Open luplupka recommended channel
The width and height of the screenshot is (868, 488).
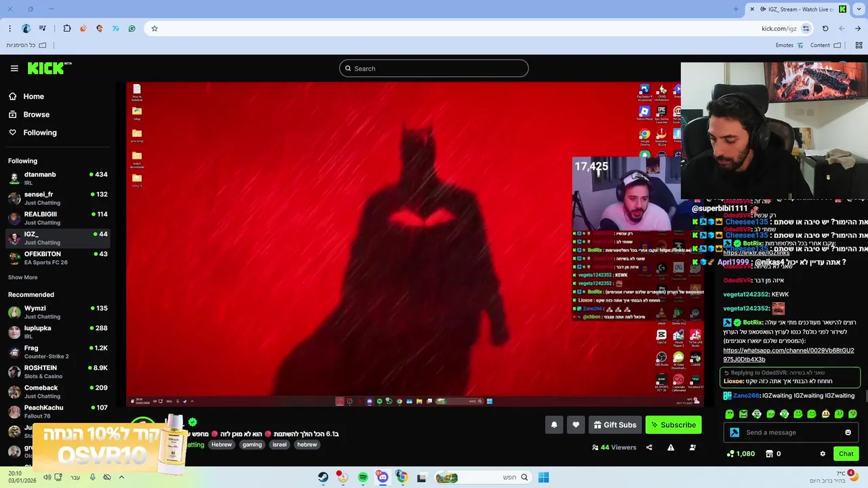click(58, 332)
